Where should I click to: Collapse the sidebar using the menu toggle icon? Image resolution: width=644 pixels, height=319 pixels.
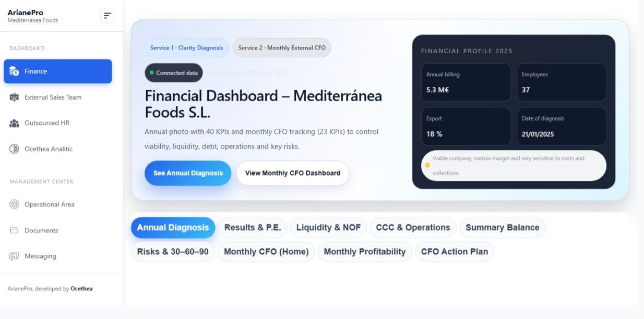tap(108, 16)
